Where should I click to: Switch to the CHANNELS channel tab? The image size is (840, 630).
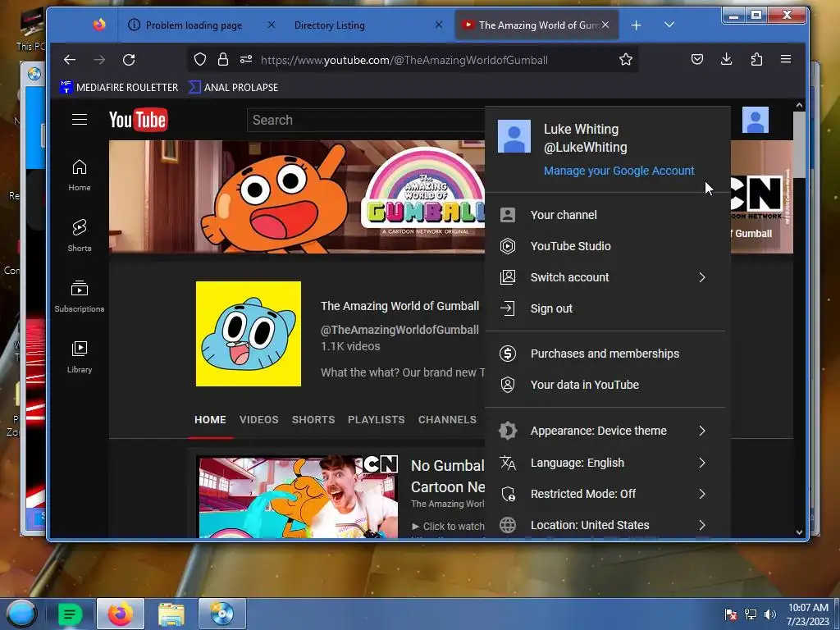pyautogui.click(x=447, y=419)
